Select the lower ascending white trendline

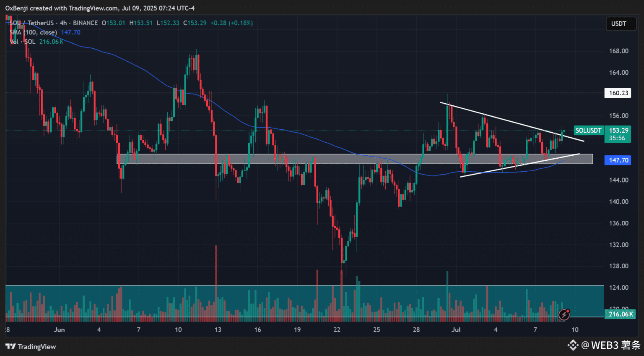pyautogui.click(x=520, y=165)
